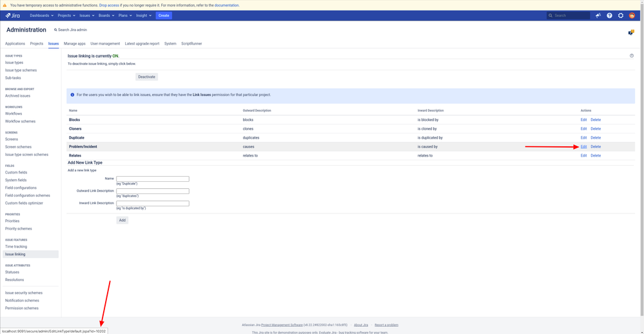This screenshot has height=334, width=644.
Task: Click the Name input field
Action: coord(153,179)
